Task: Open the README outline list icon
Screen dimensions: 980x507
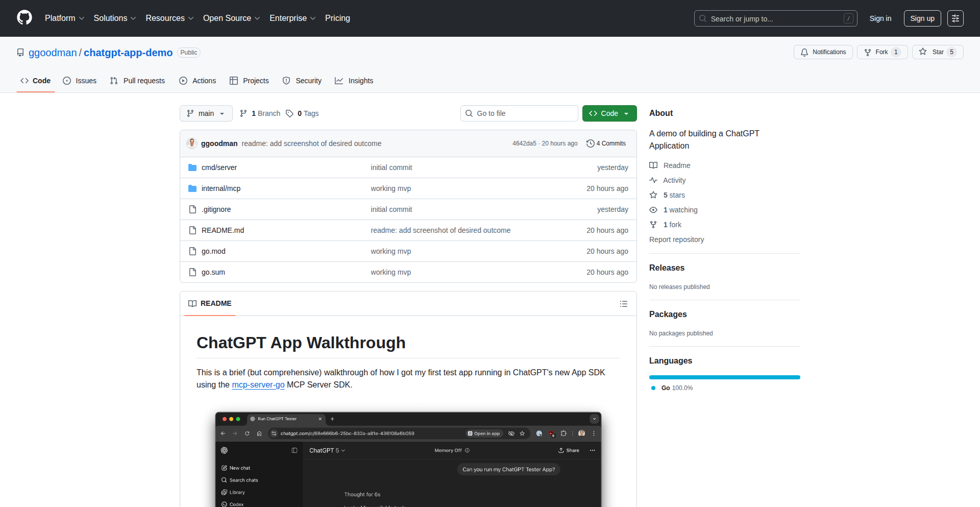Action: point(623,304)
